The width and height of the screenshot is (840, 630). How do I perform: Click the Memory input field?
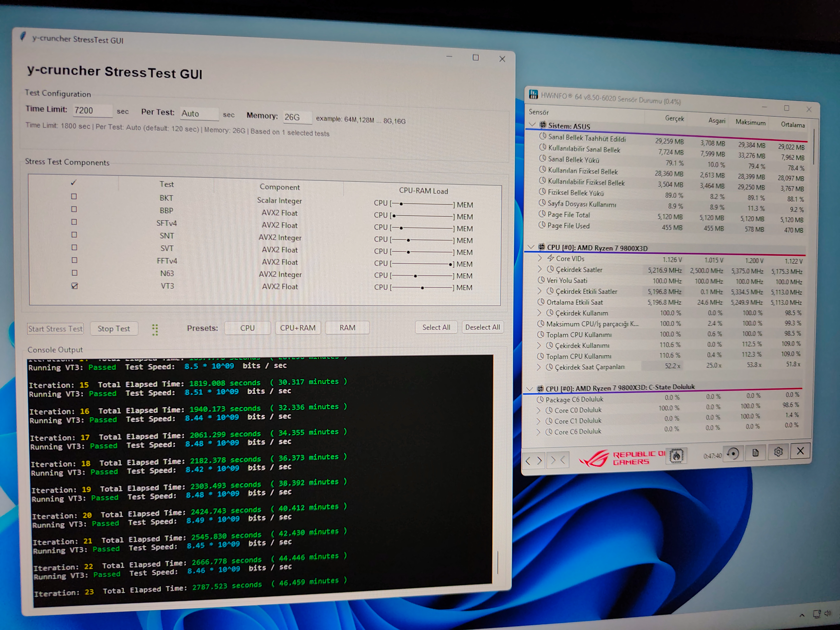(297, 117)
